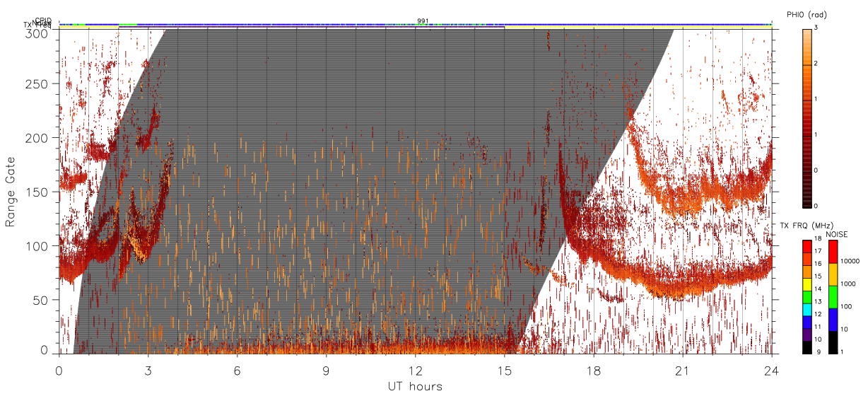Click the 3 tick on UT hours axis
868x401 pixels.
click(148, 371)
